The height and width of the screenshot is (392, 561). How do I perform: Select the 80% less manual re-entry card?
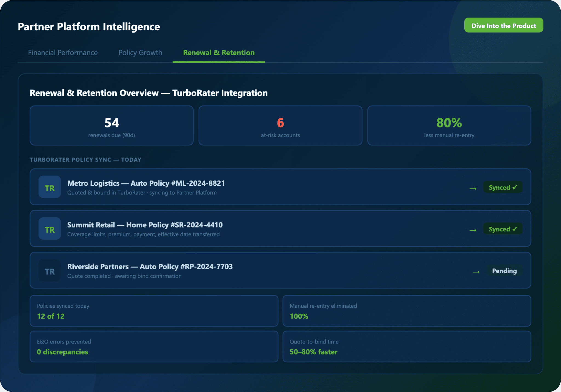(449, 125)
